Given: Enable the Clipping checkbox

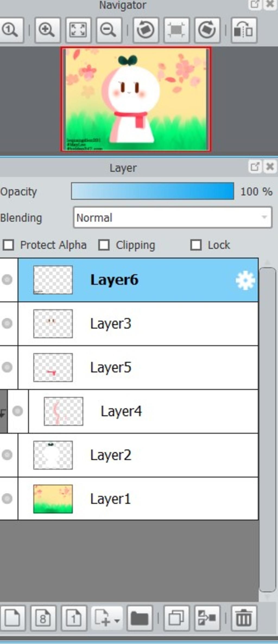Looking at the screenshot, I should coord(104,245).
